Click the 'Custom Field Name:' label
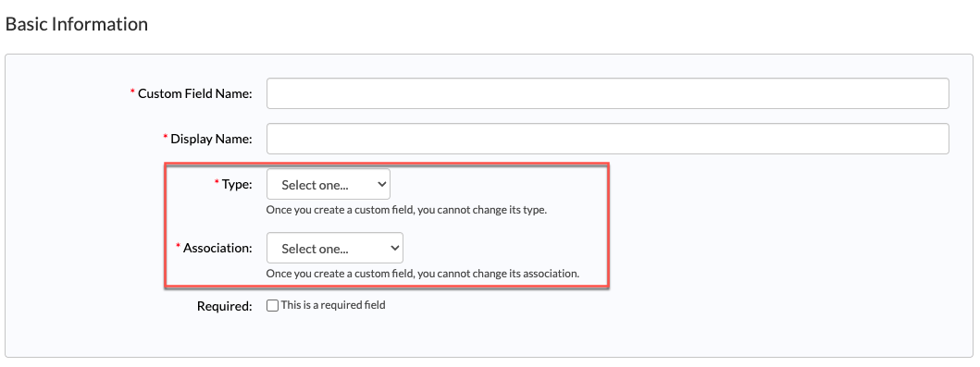 click(x=194, y=93)
